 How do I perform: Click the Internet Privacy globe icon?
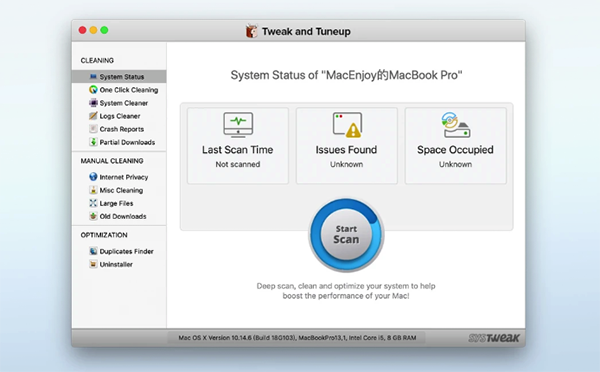93,176
